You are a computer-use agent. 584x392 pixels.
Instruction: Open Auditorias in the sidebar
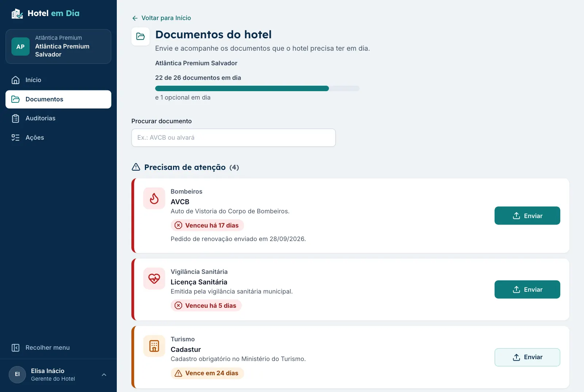click(x=58, y=119)
